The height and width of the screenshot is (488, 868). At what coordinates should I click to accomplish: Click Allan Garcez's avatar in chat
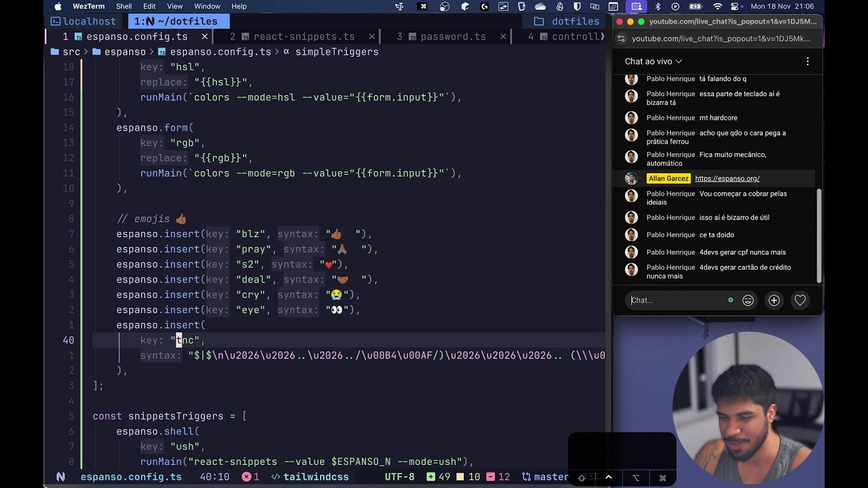[631, 178]
